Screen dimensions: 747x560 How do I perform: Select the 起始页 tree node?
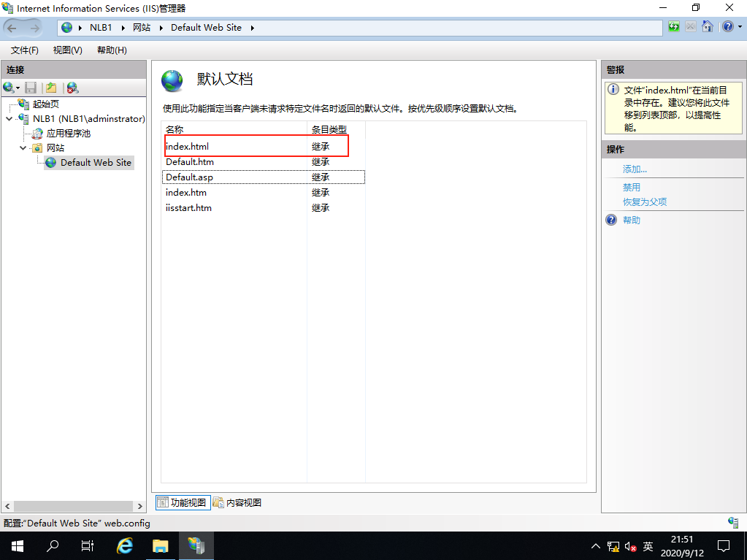46,104
